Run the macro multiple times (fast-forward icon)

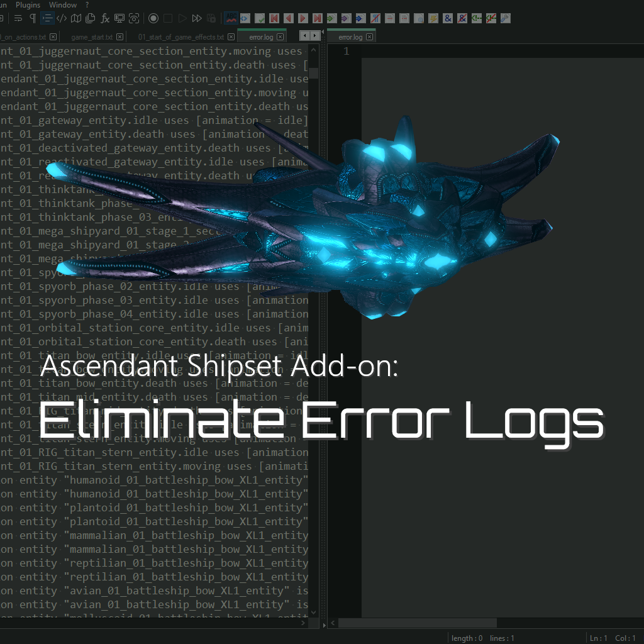click(x=197, y=18)
